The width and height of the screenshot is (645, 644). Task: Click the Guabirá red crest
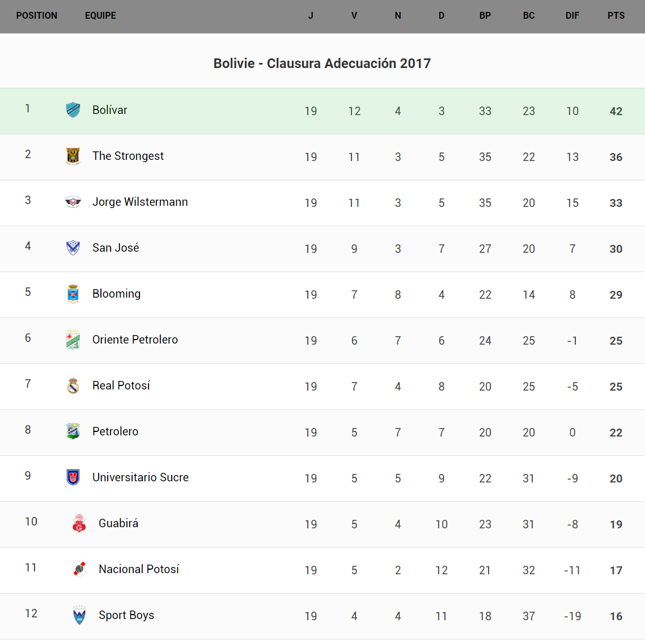pyautogui.click(x=79, y=523)
